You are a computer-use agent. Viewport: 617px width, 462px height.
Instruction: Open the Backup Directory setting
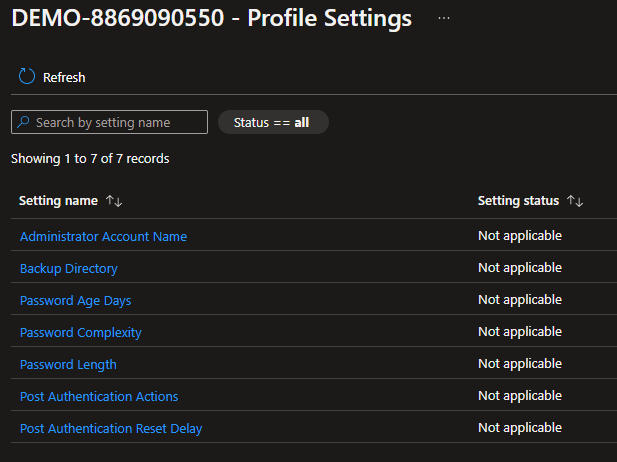pyautogui.click(x=68, y=269)
